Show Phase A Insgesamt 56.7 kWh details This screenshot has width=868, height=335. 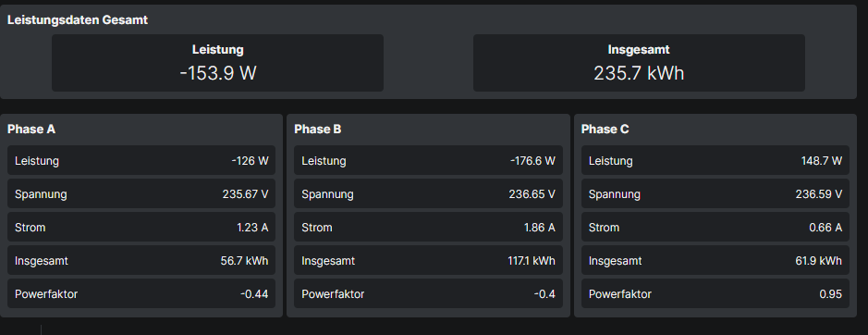point(141,261)
